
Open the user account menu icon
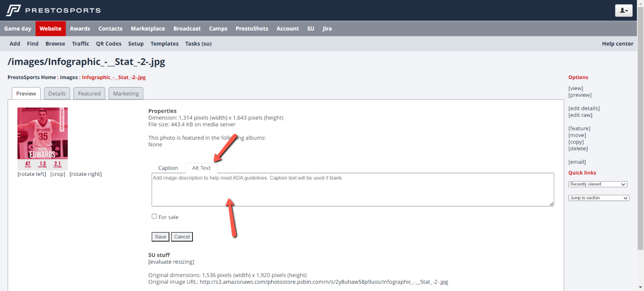pos(623,10)
